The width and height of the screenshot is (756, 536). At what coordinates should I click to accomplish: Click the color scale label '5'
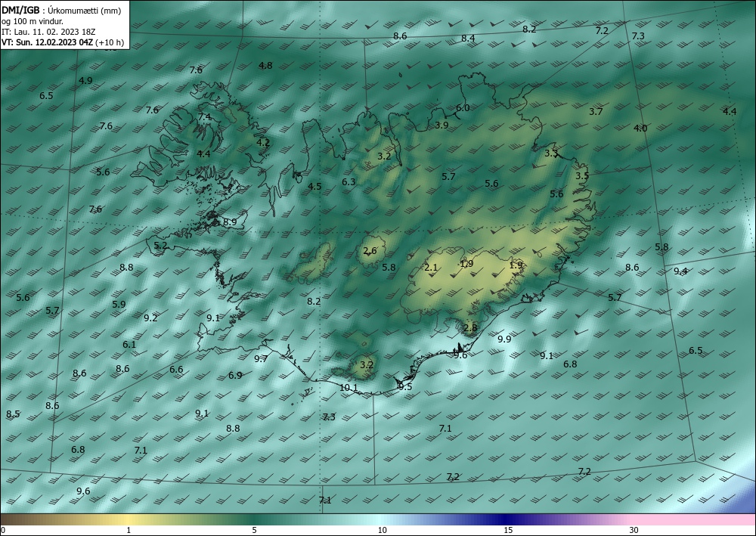(254, 530)
